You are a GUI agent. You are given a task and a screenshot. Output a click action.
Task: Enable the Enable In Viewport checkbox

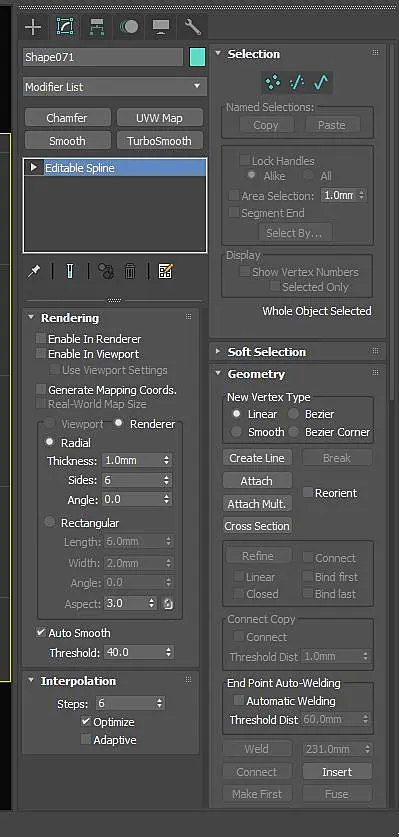(x=41, y=353)
